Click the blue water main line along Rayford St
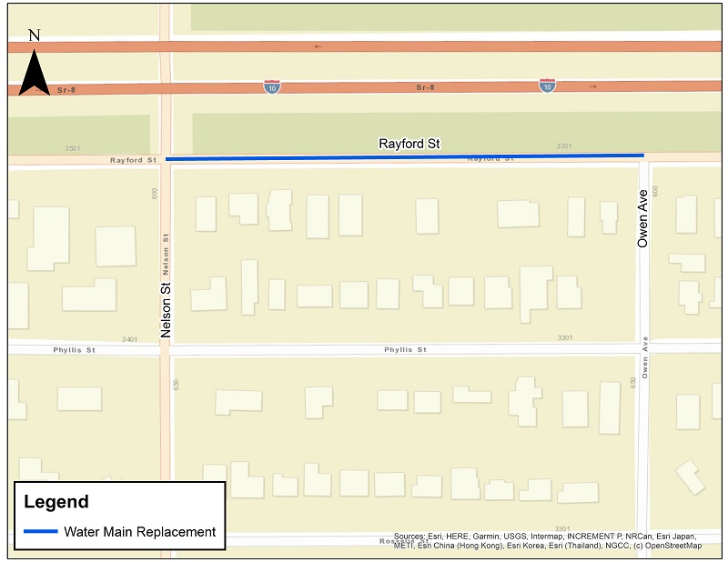728x562 pixels. coord(404,156)
